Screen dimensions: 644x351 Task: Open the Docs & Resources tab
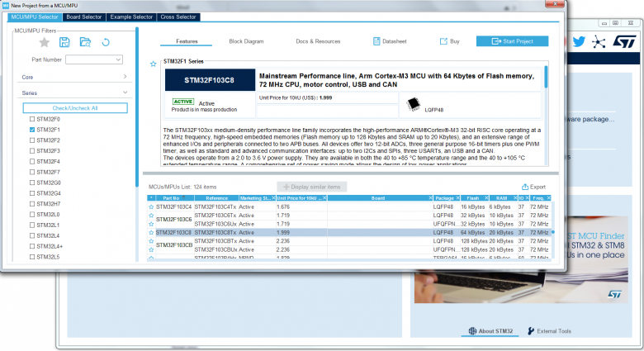click(x=318, y=41)
